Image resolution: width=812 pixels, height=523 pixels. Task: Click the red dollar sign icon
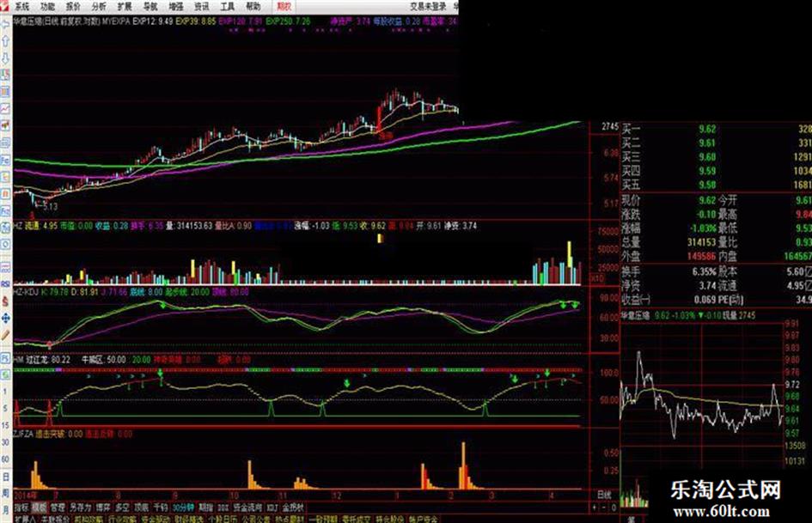[x=6, y=301]
